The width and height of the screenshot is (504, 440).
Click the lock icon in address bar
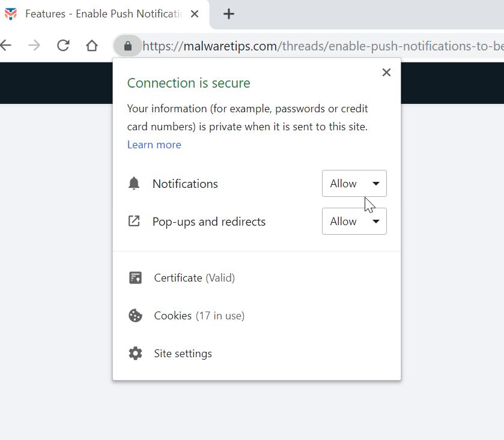point(127,46)
